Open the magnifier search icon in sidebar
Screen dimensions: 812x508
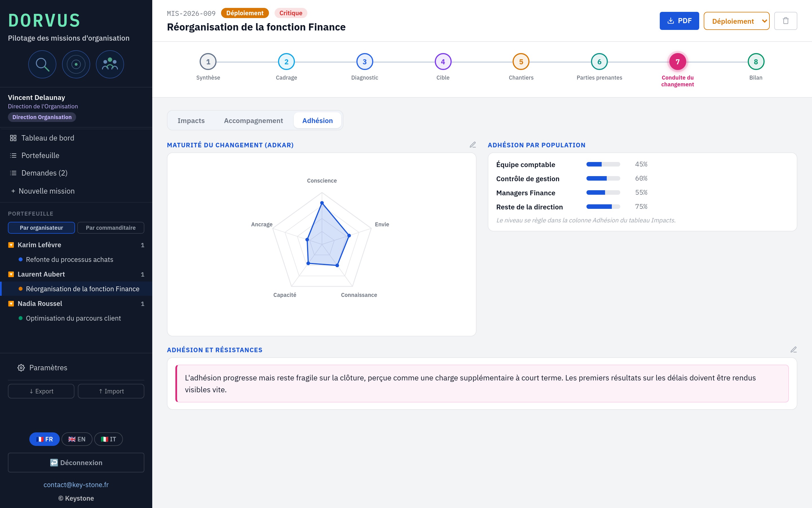42,64
